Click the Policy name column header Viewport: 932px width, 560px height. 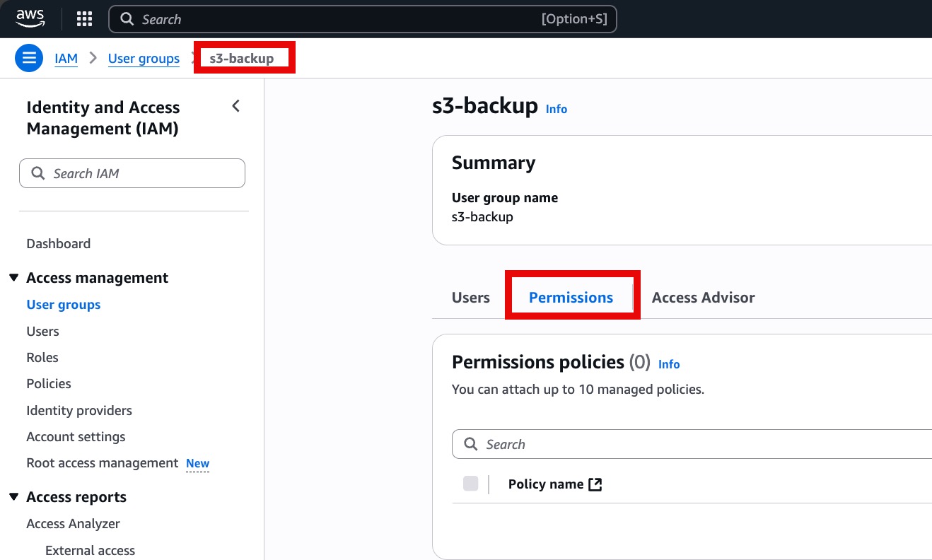(x=546, y=484)
